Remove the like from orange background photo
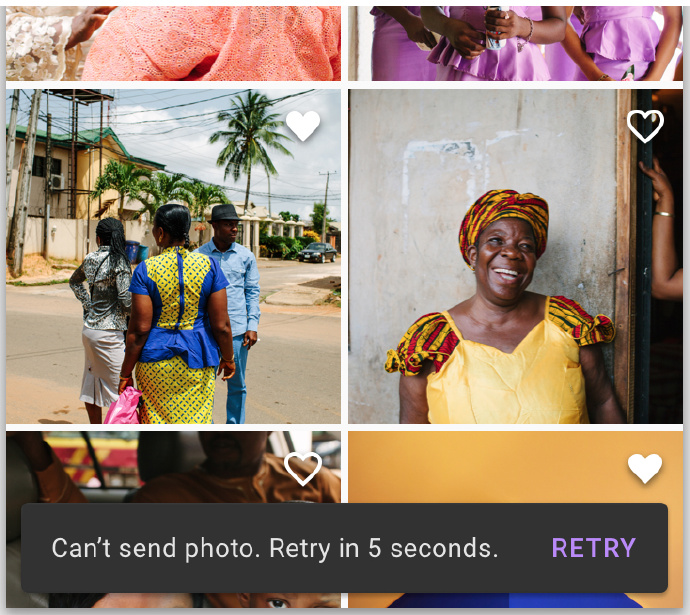The image size is (690, 615). click(645, 468)
